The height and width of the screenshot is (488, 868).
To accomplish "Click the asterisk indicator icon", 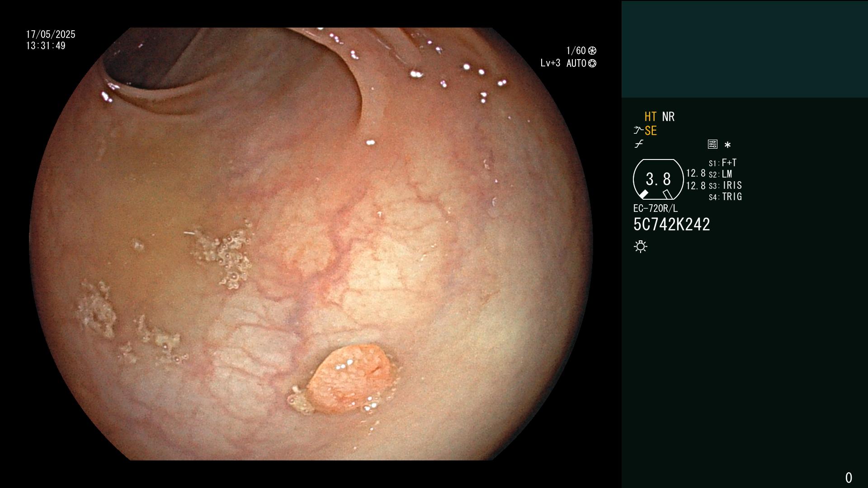I will tap(727, 145).
